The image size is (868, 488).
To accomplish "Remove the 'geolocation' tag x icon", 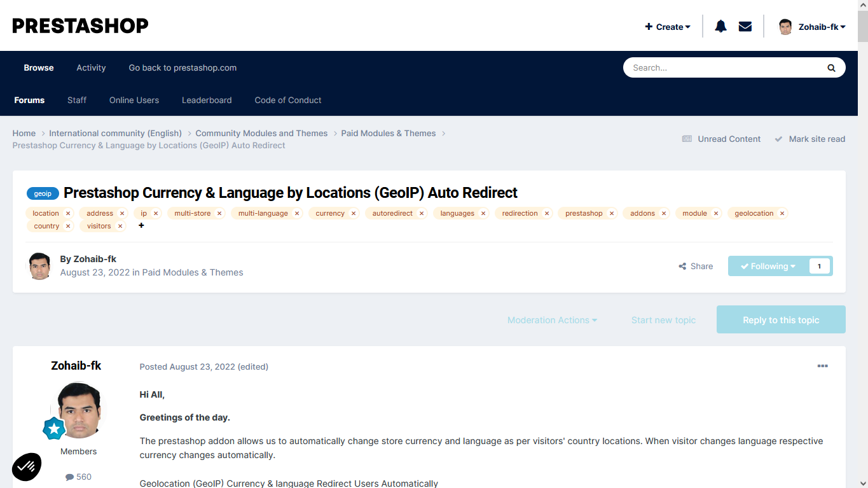I will point(782,214).
